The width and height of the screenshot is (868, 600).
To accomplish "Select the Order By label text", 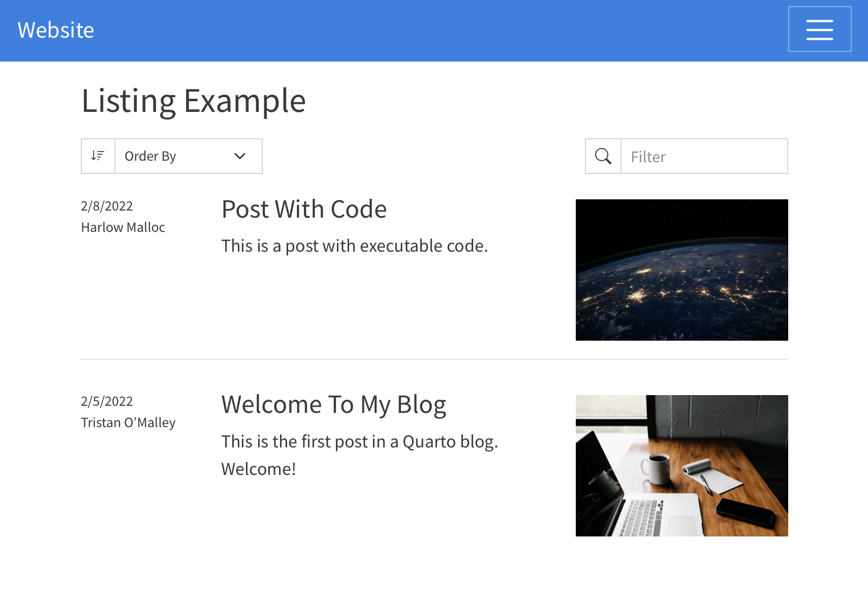I will coord(150,156).
